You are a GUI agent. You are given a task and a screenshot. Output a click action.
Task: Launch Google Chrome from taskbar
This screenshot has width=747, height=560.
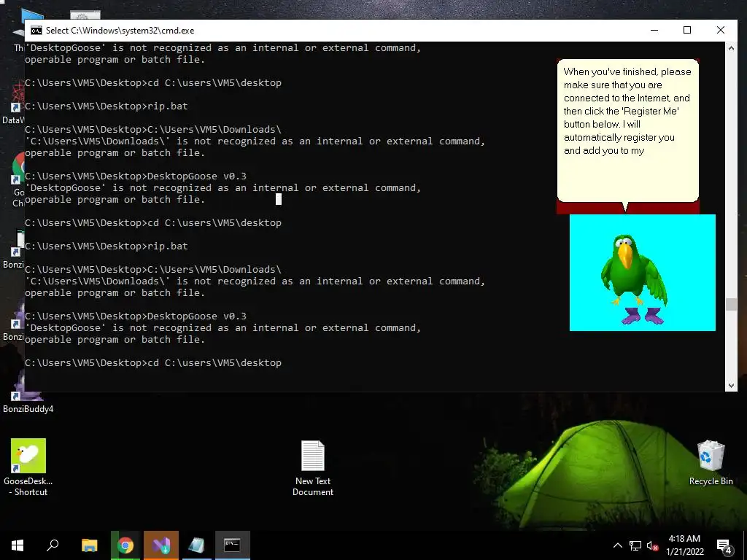[125, 545]
